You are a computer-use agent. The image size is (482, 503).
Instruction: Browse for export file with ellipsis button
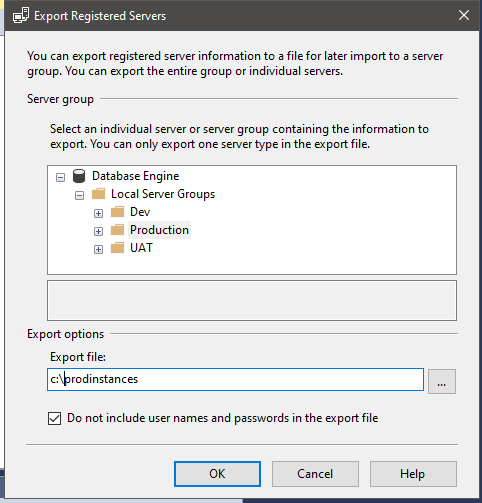click(x=442, y=381)
